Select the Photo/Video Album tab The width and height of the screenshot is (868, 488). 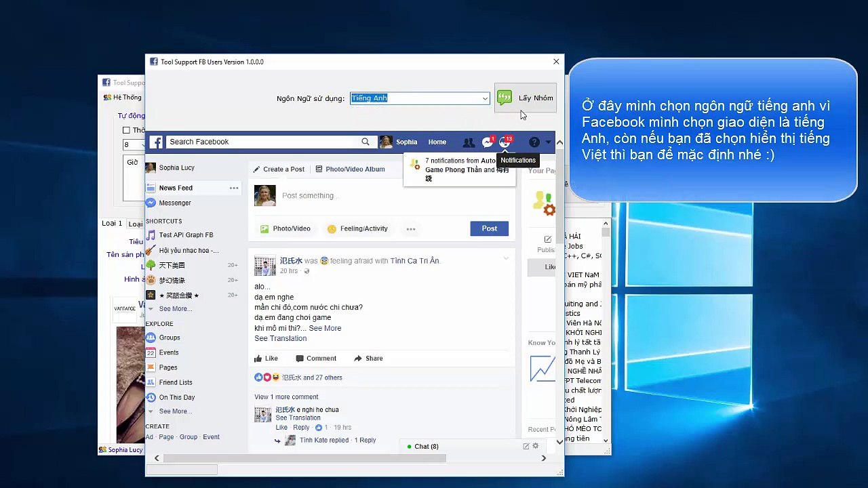pos(349,169)
